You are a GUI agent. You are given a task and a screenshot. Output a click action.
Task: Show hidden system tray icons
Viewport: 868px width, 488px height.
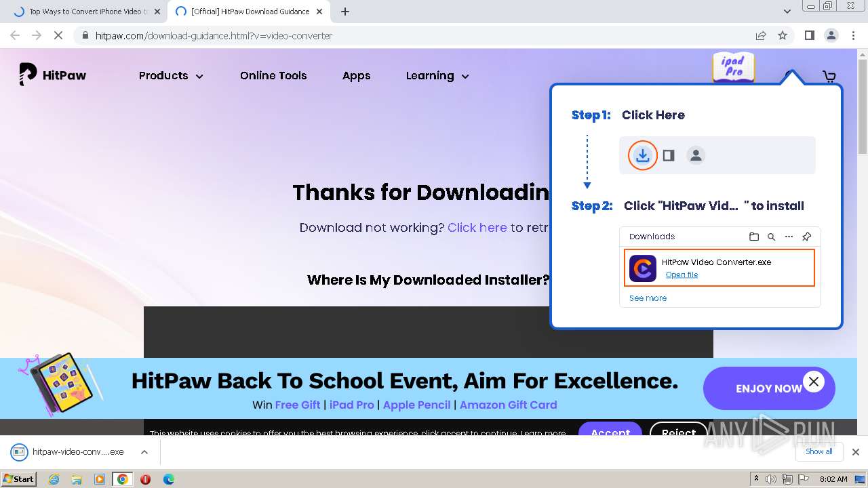coord(756,479)
